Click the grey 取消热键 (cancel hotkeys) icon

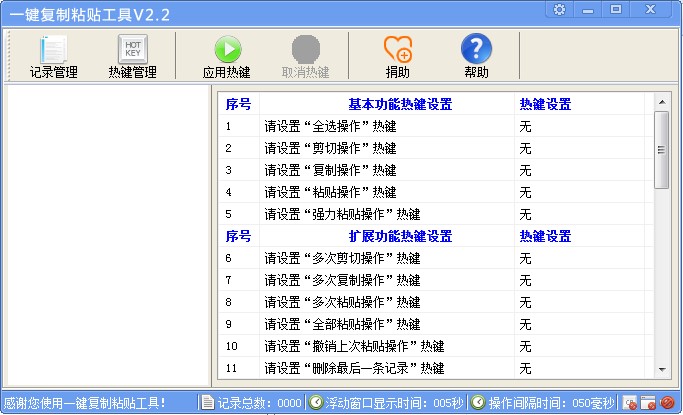tap(305, 56)
